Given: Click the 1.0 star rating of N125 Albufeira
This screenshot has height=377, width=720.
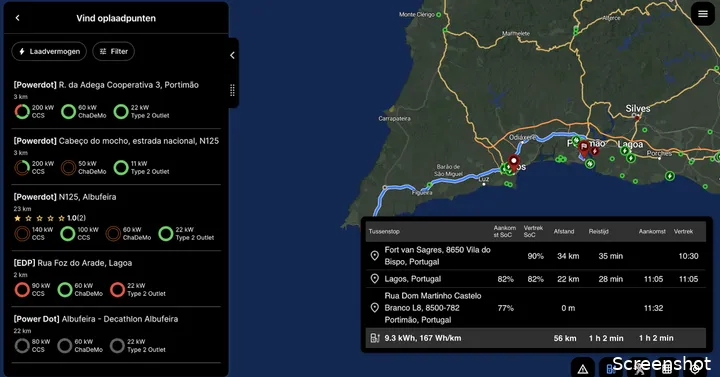Looking at the screenshot, I should [50, 218].
